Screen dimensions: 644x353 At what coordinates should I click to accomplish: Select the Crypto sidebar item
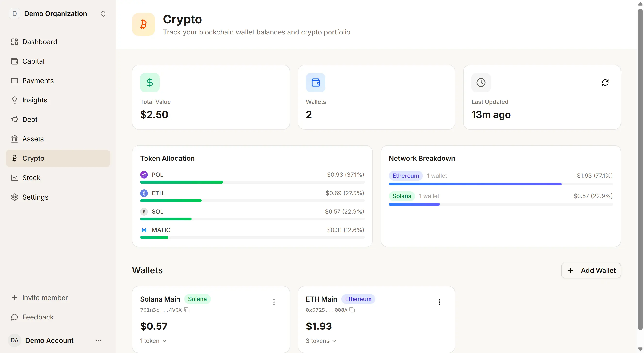point(58,158)
